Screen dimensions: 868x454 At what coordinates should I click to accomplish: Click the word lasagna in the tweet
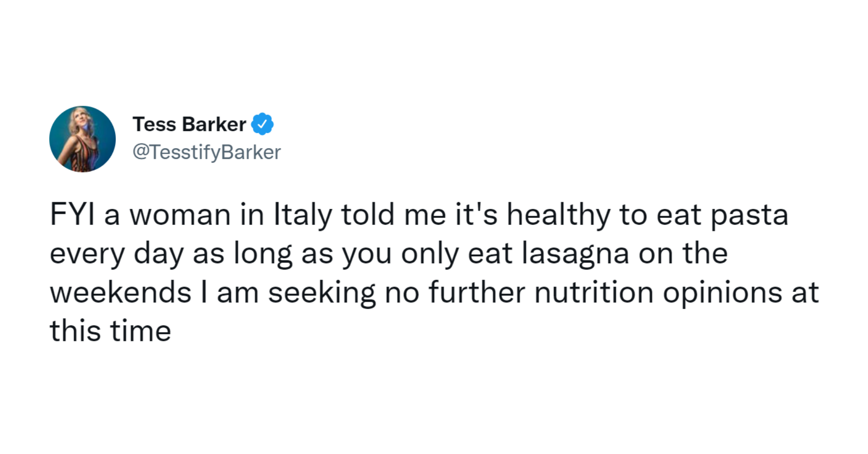(575, 254)
